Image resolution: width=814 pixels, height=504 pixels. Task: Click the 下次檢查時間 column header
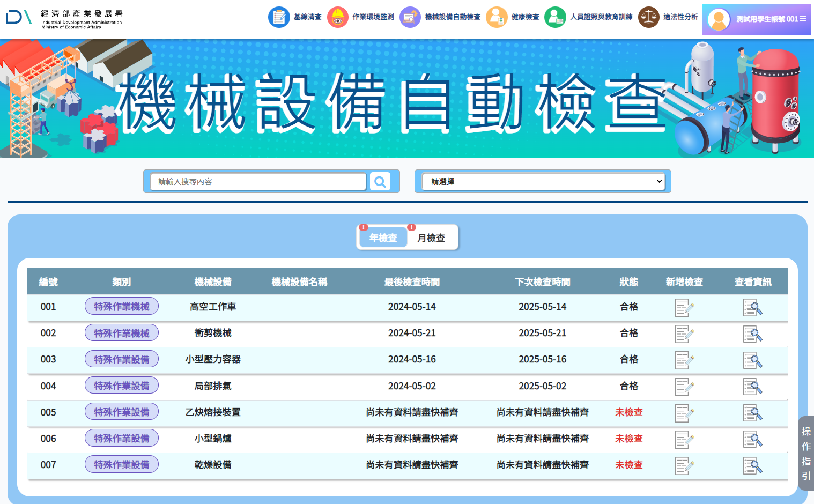pyautogui.click(x=543, y=282)
